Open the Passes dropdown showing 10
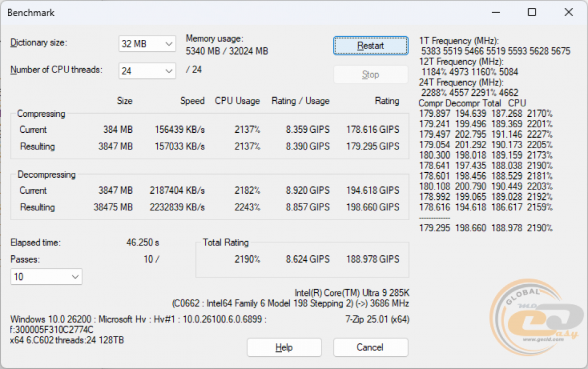This screenshot has width=588, height=369. click(x=46, y=277)
